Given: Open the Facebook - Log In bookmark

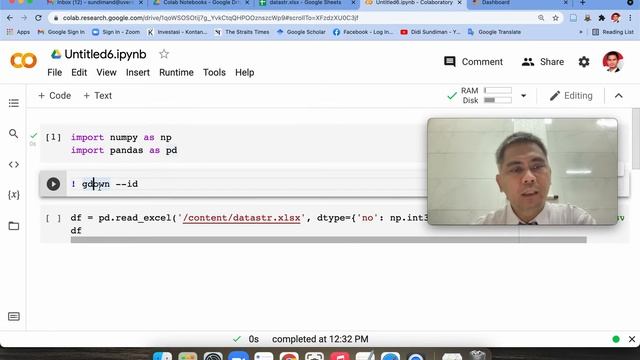Looking at the screenshot, I should click(x=363, y=32).
